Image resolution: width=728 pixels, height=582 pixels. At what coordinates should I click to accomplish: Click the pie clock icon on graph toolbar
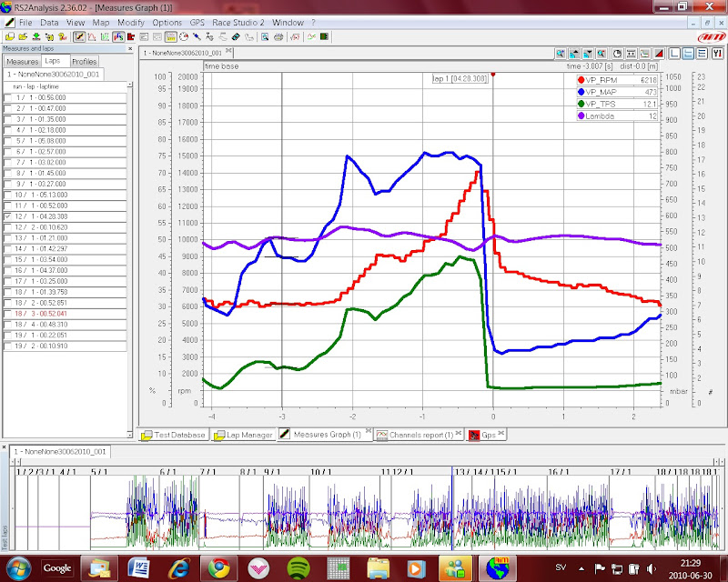pyautogui.click(x=617, y=54)
